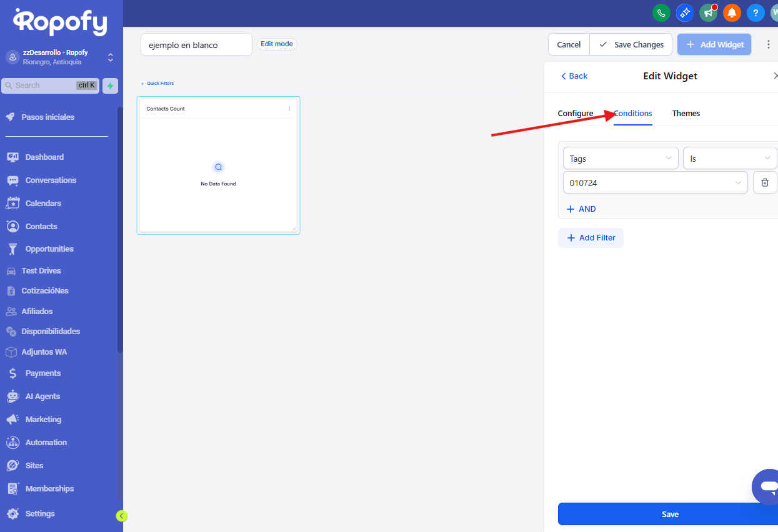
Task: Switch to the Configure tab
Action: pos(575,114)
